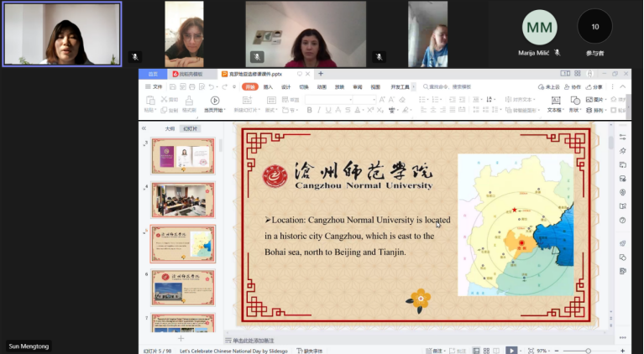Open the 插入 (Insert) ribbon tab
The image size is (644, 354).
click(268, 86)
